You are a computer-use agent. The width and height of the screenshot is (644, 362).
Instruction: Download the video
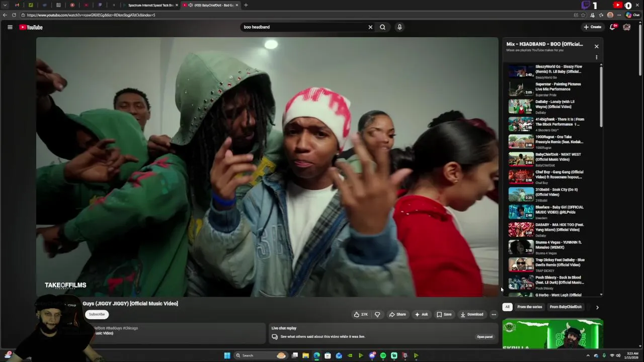coord(471,315)
